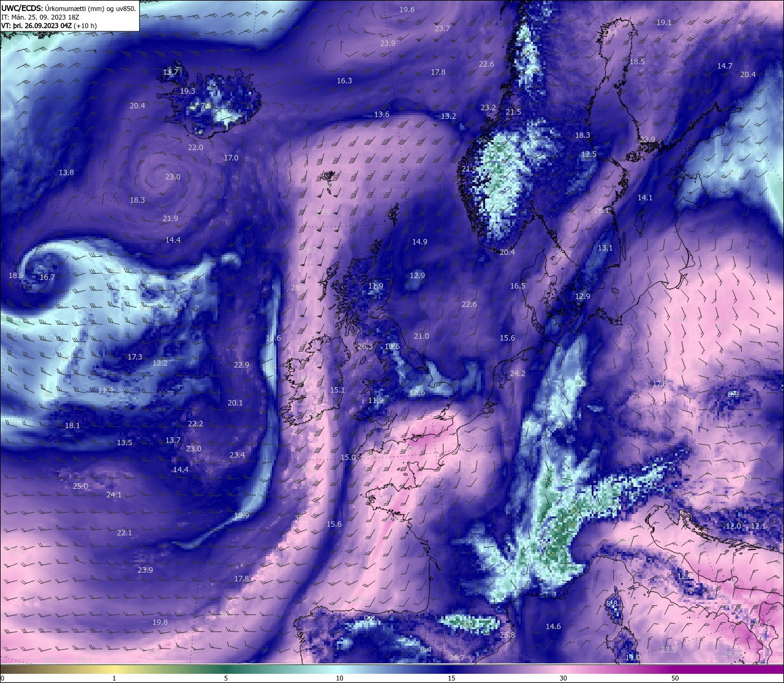Click the '19.8' value on the map
Viewport: 784px width, 683px height.
tap(160, 622)
